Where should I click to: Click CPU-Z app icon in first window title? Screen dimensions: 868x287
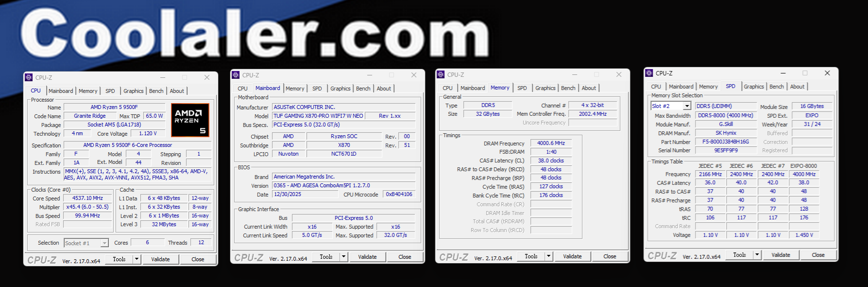(x=29, y=77)
